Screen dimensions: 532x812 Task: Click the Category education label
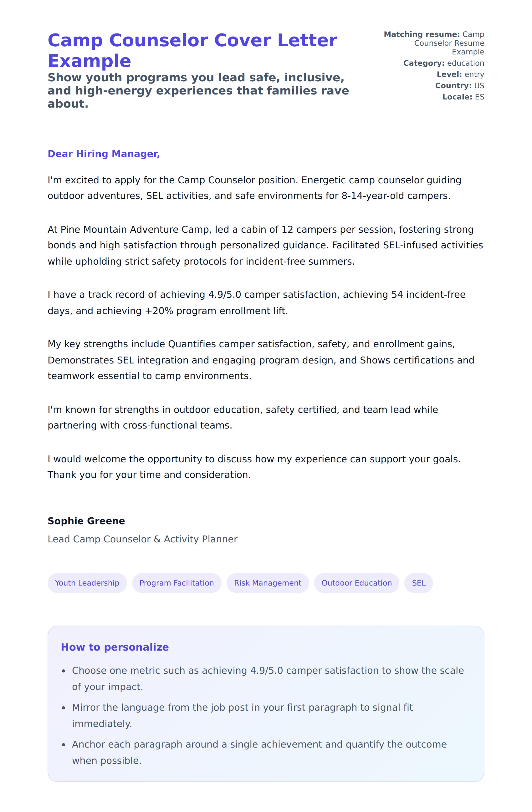click(443, 63)
